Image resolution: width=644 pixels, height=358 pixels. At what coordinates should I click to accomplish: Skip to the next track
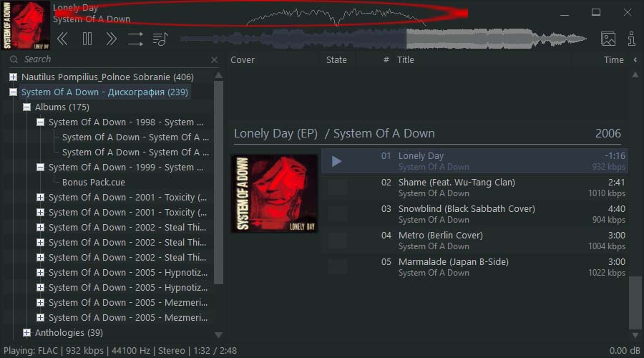(x=111, y=39)
